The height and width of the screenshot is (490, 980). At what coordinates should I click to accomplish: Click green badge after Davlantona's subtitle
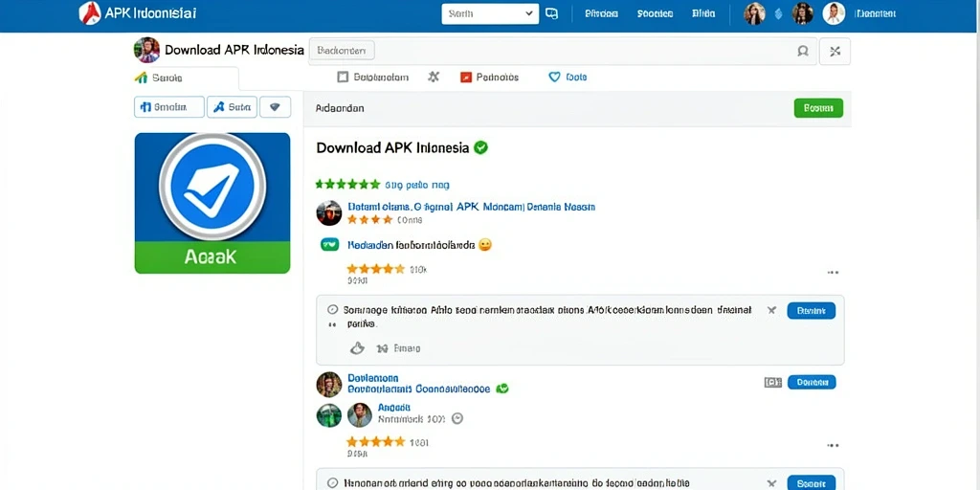502,389
